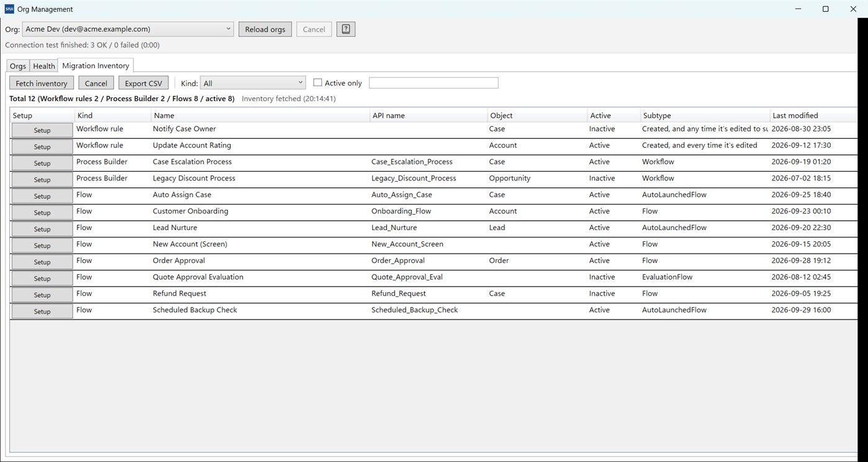The width and height of the screenshot is (868, 462).
Task: Select the Migration Inventory tab
Action: click(x=96, y=65)
